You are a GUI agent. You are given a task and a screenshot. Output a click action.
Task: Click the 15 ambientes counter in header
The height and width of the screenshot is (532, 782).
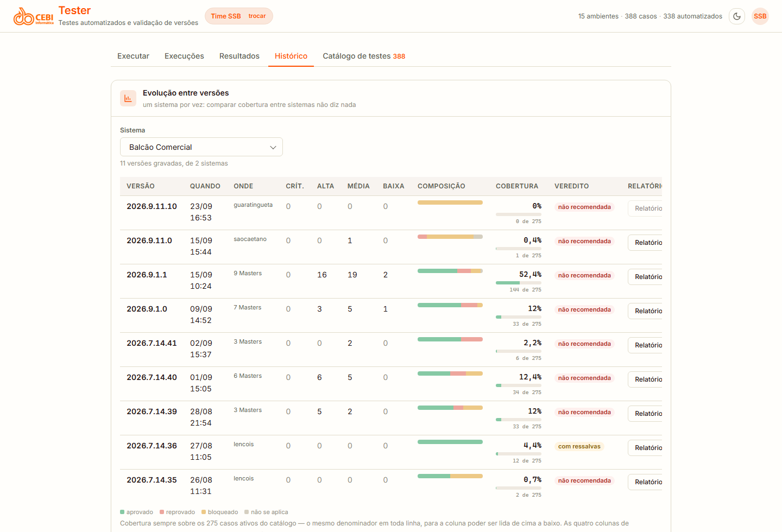coord(598,16)
